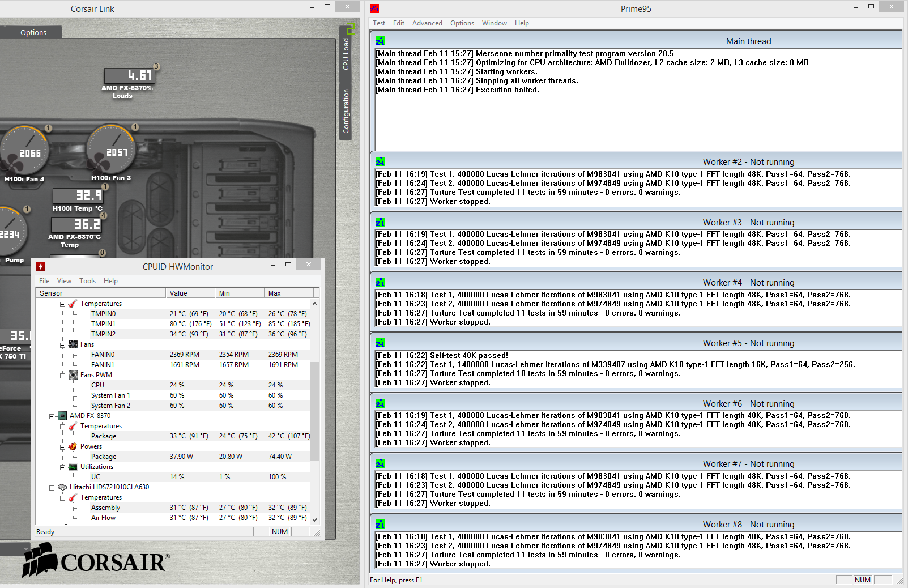908x588 pixels.
Task: Select the H100i Fan 3 gauge
Action: tap(111, 150)
